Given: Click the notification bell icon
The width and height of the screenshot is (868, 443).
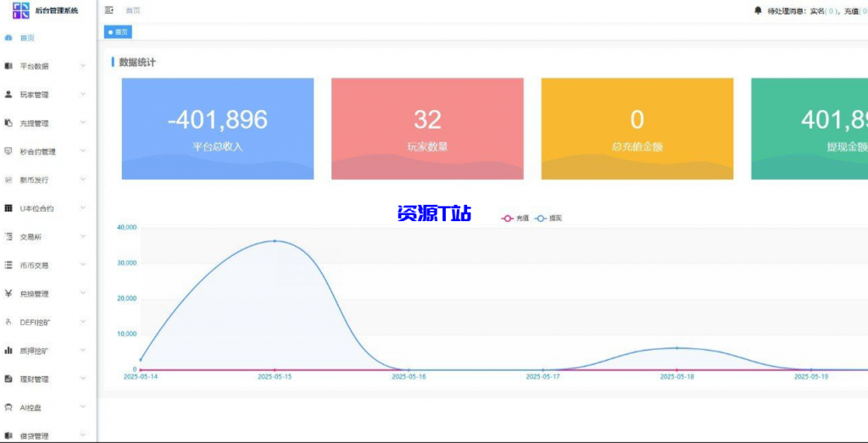Looking at the screenshot, I should click(x=758, y=10).
